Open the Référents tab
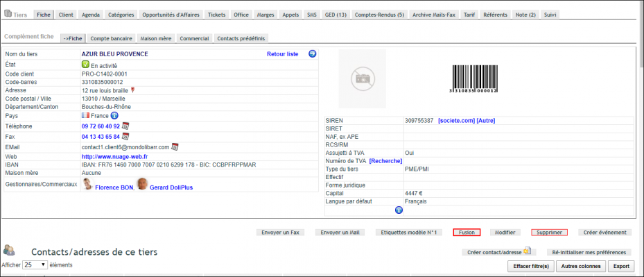This screenshot has width=644, height=277. pos(496,15)
